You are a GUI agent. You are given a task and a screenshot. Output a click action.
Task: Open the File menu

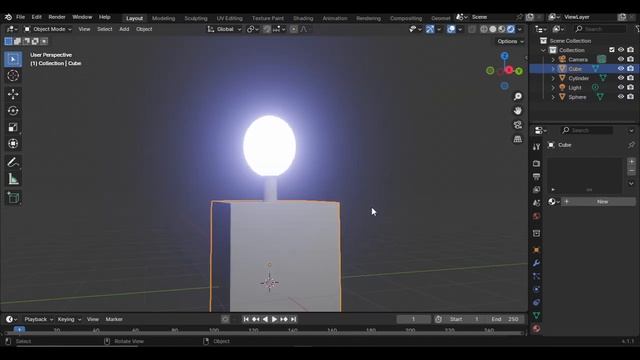(20, 17)
